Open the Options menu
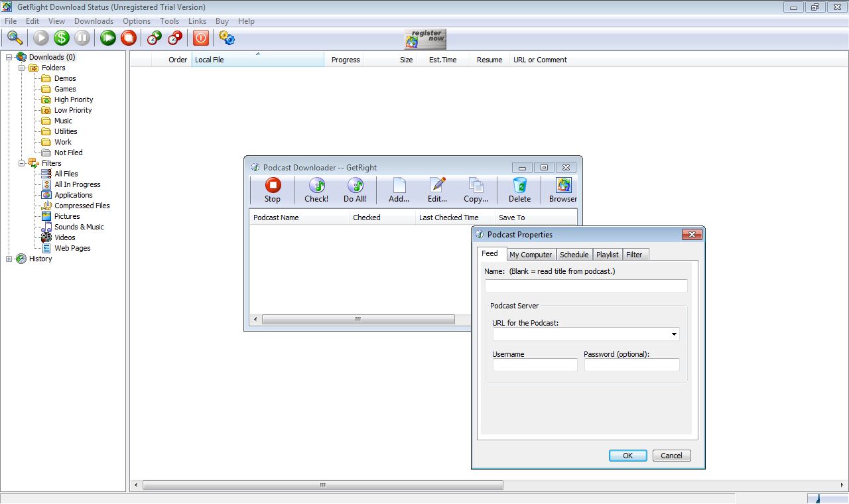The height and width of the screenshot is (504, 849). [x=137, y=21]
